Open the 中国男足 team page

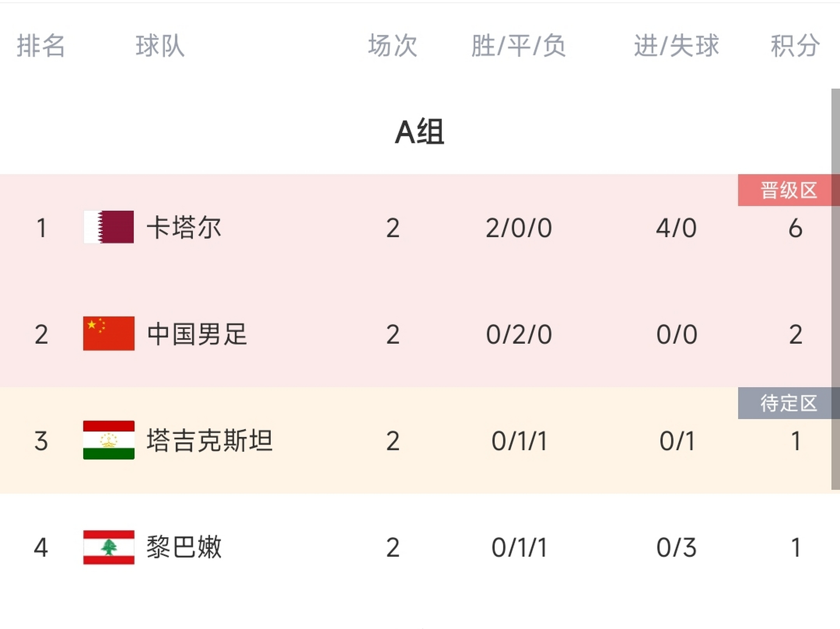pos(197,334)
